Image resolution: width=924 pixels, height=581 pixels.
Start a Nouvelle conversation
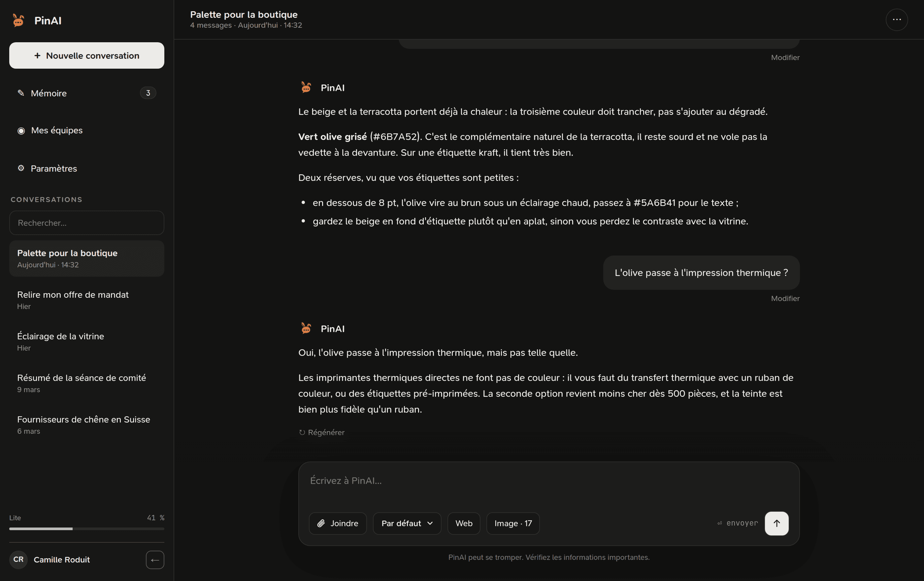87,55
